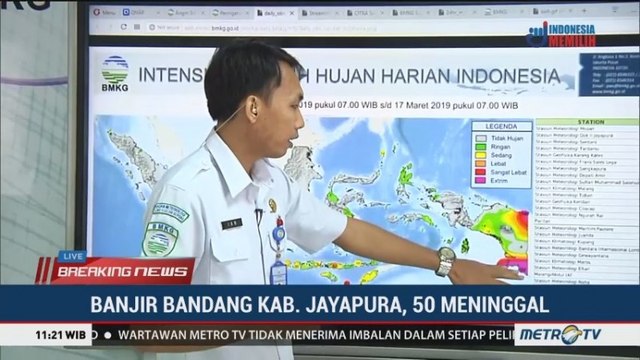The image size is (640, 360).
Task: Click the browser forward arrow
Action: click(110, 27)
